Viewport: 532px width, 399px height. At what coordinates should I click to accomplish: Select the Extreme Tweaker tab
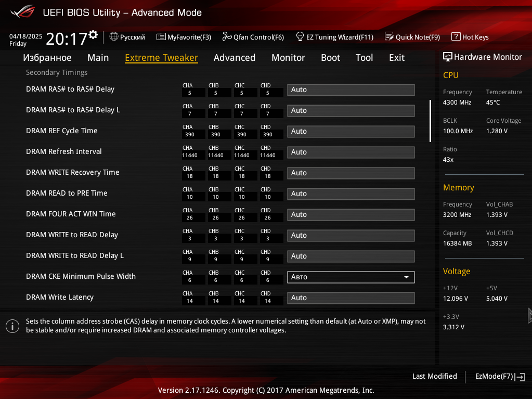pos(162,58)
